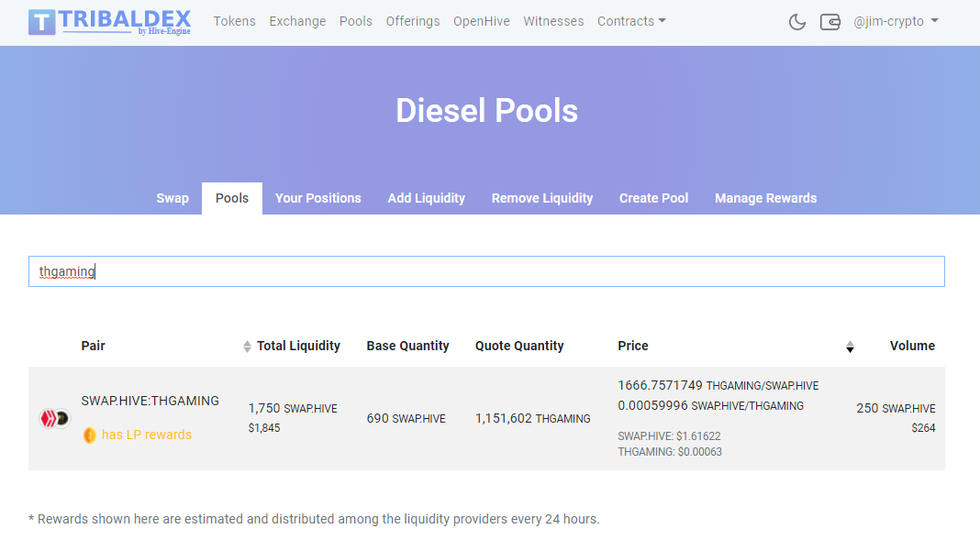Expand the Contracts dropdown menu
Screen dimensions: 980x540
631,21
